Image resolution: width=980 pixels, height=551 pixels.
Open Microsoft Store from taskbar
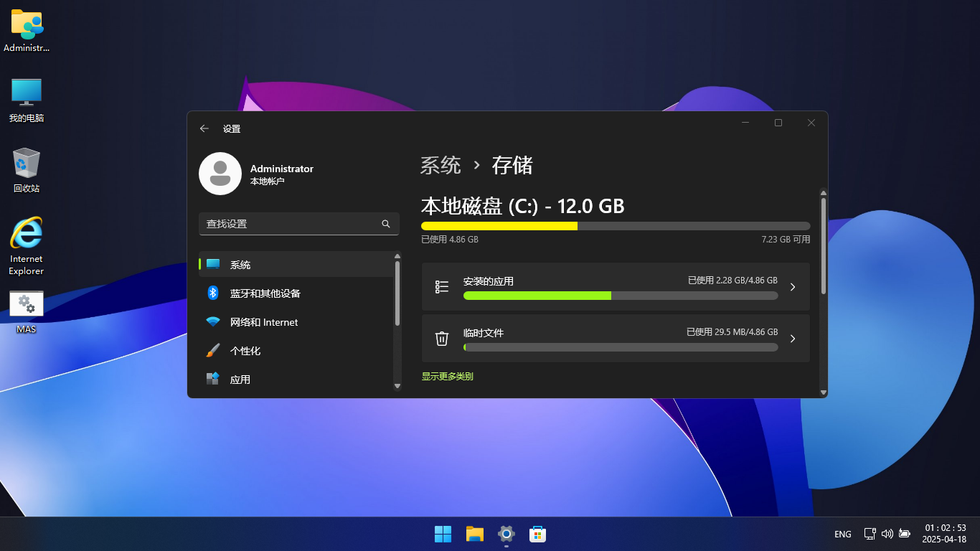538,534
